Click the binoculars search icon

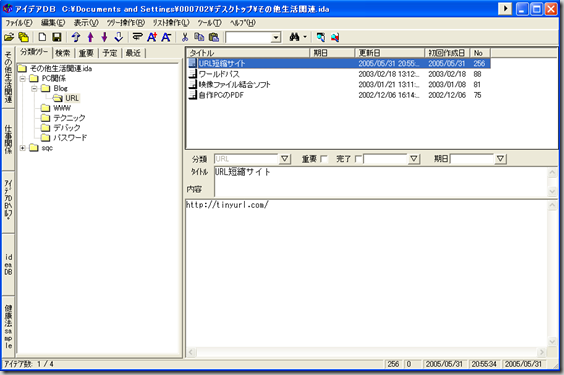pyautogui.click(x=294, y=37)
